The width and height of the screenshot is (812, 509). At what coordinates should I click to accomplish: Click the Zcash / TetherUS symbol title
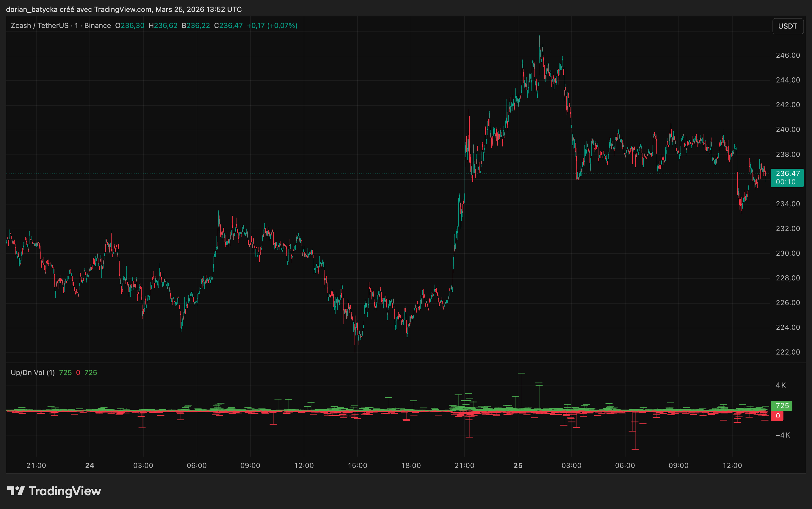tap(39, 26)
